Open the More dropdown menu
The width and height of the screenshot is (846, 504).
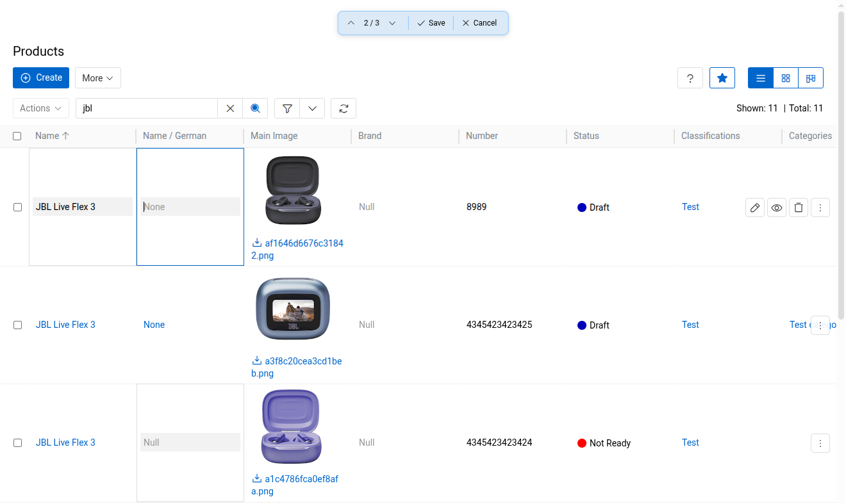[98, 77]
